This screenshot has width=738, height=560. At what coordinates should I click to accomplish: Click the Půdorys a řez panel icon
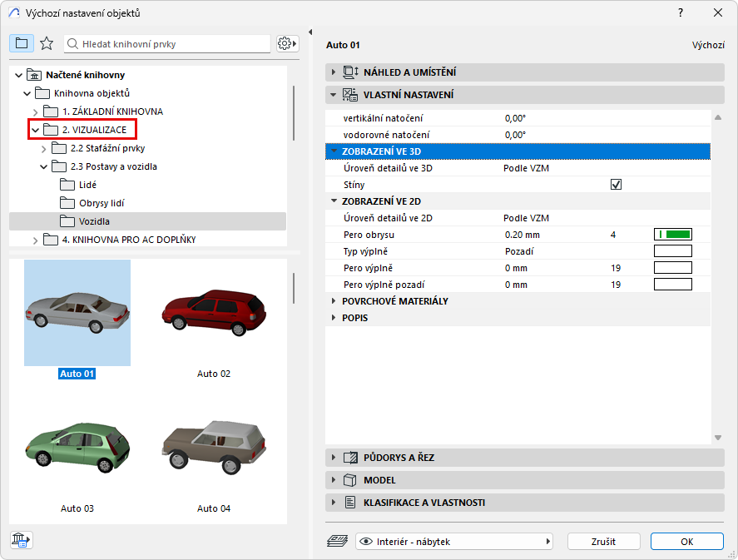pos(350,458)
